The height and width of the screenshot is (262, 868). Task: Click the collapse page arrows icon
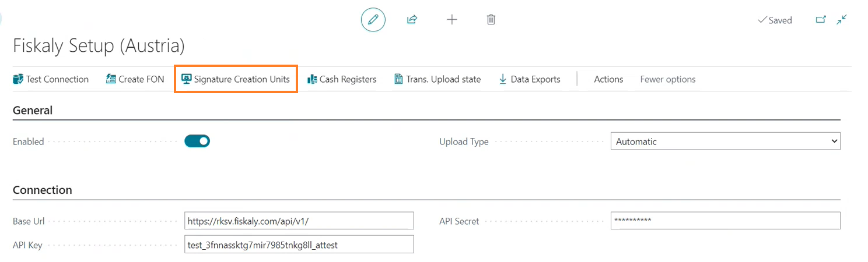842,20
